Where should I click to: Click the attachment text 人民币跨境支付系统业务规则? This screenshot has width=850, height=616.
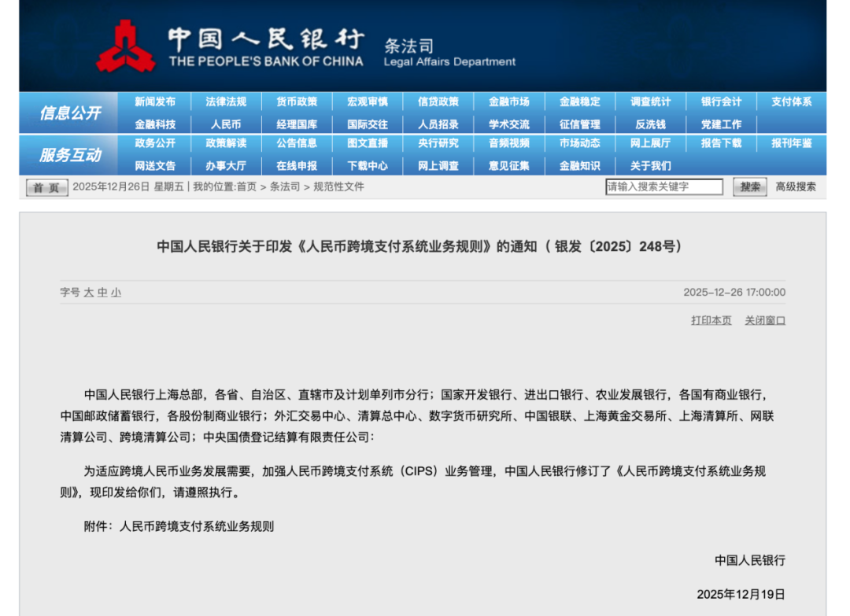196,526
